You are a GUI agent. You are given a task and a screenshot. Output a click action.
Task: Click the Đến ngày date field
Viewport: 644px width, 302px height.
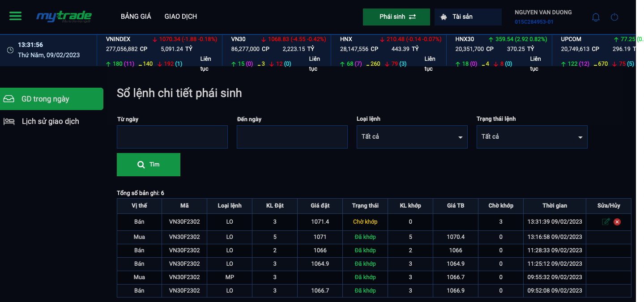[292, 137]
